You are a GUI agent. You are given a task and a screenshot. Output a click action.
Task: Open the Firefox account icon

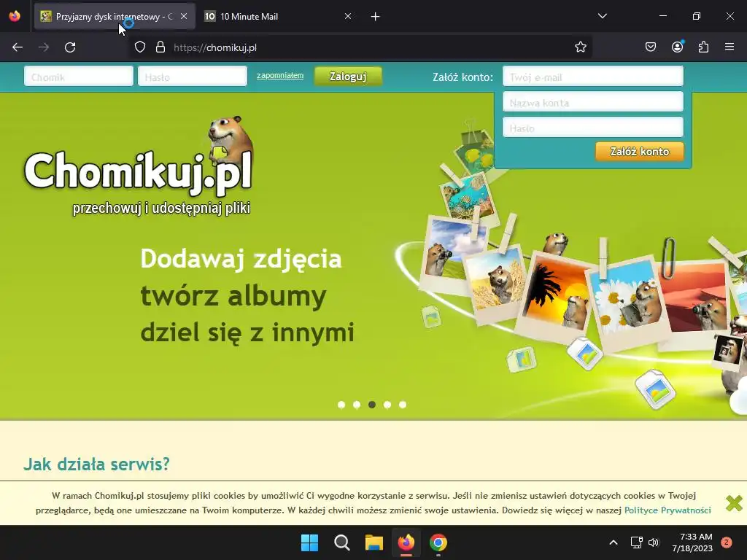[x=677, y=47]
